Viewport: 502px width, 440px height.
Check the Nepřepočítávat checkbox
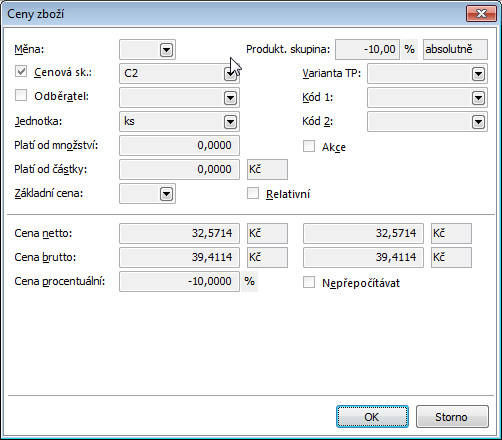[309, 282]
